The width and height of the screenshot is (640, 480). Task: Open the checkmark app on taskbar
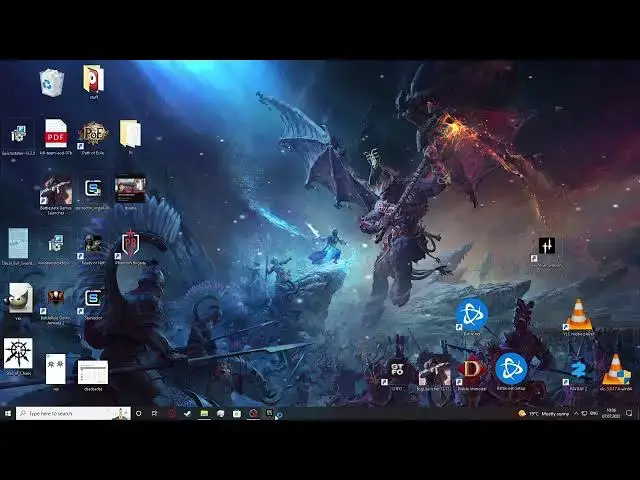[187, 413]
